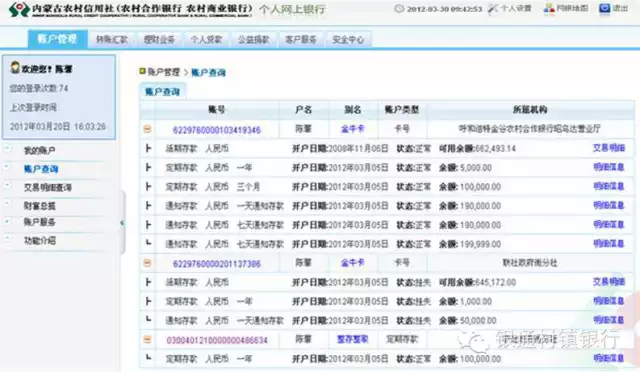Open 明细信息 for 一天通知存款 190,000.00

609,205
